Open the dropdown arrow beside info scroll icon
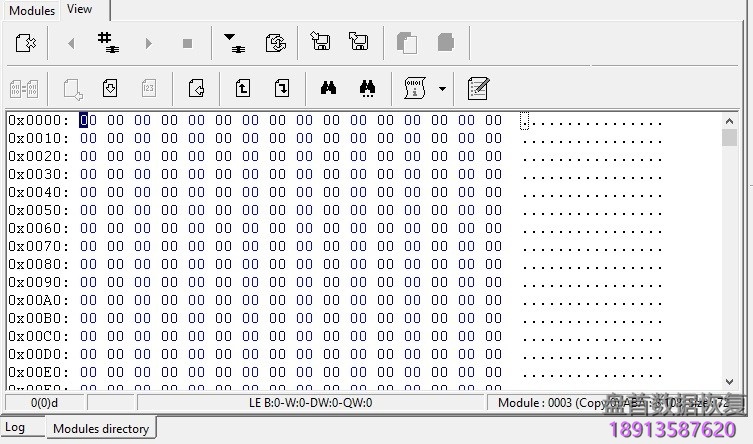This screenshot has width=753, height=444. point(442,89)
